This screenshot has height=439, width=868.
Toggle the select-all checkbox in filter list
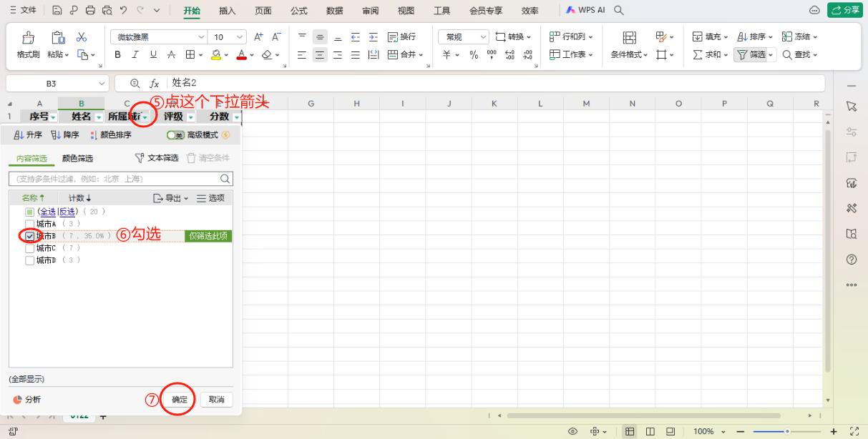[29, 212]
